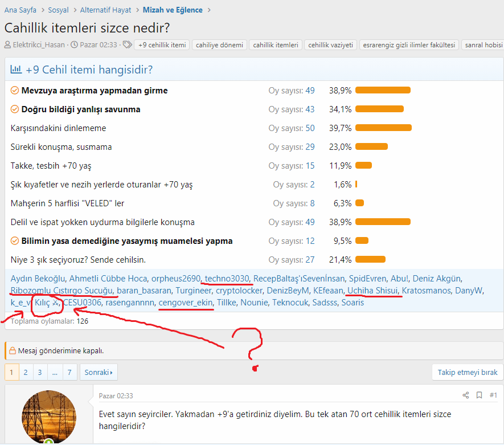Click the 21,4% result bar for Niye 3 şık

coord(370,260)
